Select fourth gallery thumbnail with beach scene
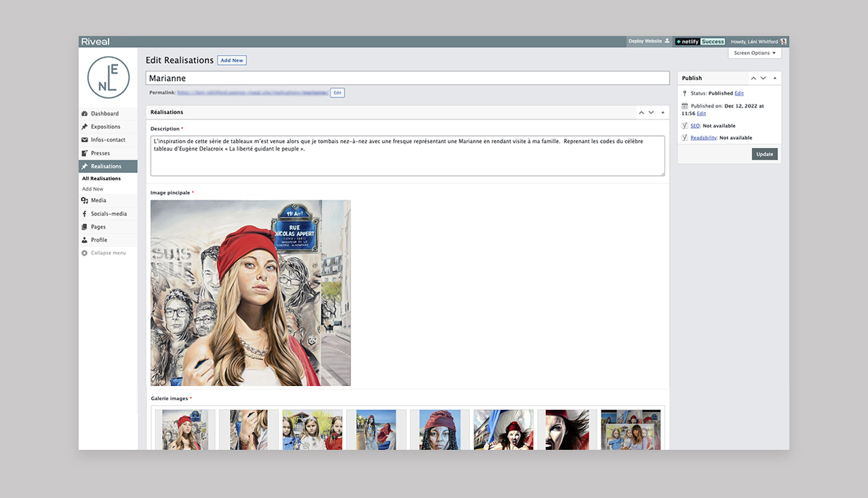Image resolution: width=868 pixels, height=498 pixels. point(376,429)
